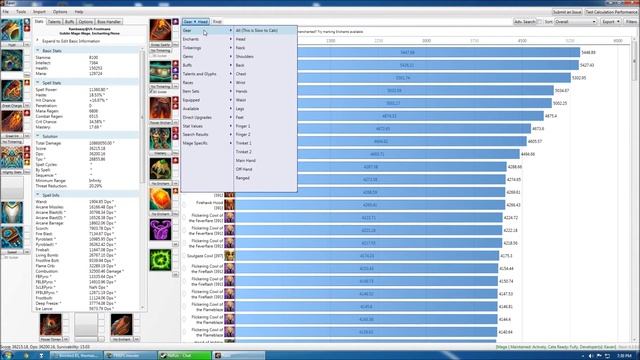Image resolution: width=640 pixels, height=360 pixels.
Task: Click the Filters button
Action: [x=631, y=22]
